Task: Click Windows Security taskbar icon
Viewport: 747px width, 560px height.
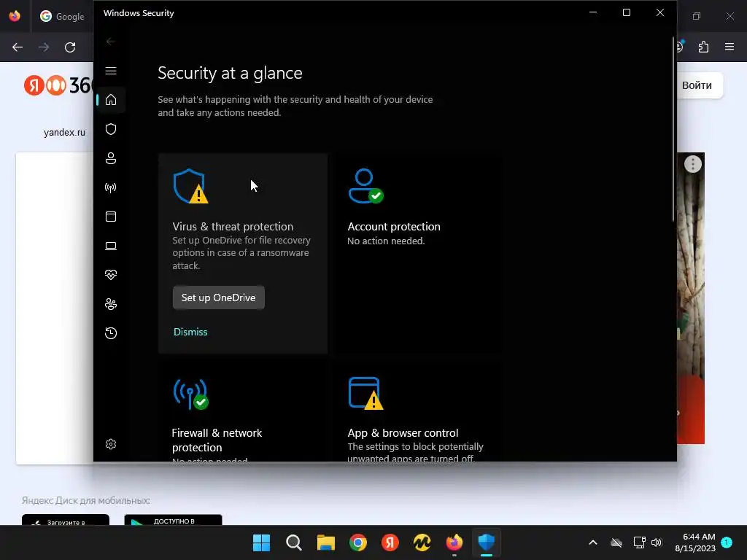Action: point(487,542)
